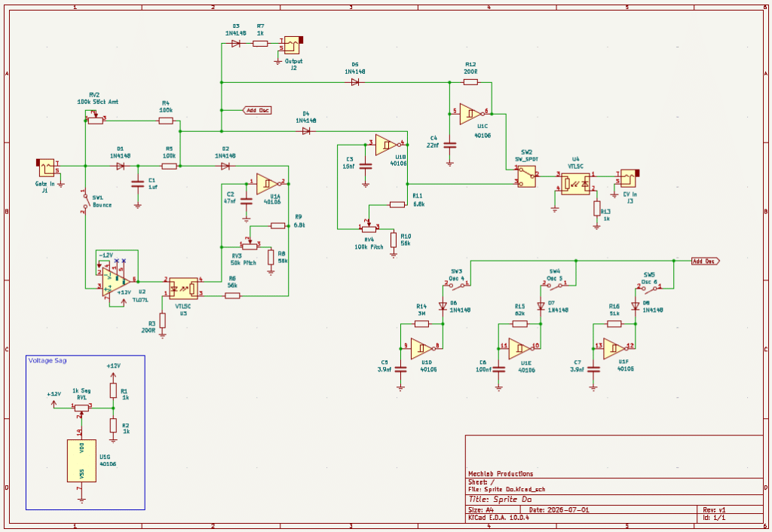Select the U1E inverter gate symbol
This screenshot has height=532, width=772.
[x=520, y=348]
